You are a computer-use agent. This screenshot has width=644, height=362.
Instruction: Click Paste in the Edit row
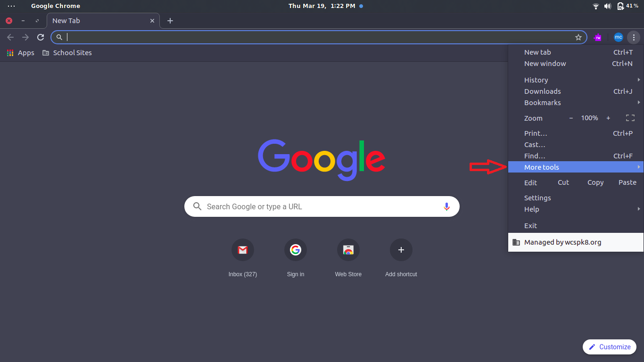point(627,182)
